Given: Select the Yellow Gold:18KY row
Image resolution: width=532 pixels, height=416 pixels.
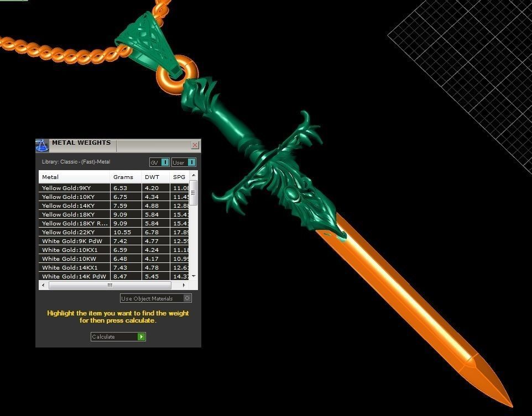Looking at the screenshot, I should point(114,214).
